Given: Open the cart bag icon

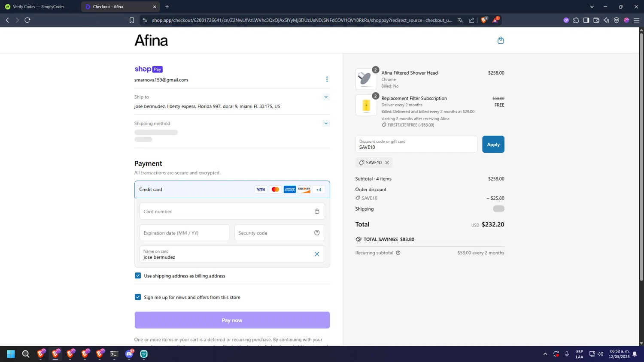Looking at the screenshot, I should (x=501, y=40).
